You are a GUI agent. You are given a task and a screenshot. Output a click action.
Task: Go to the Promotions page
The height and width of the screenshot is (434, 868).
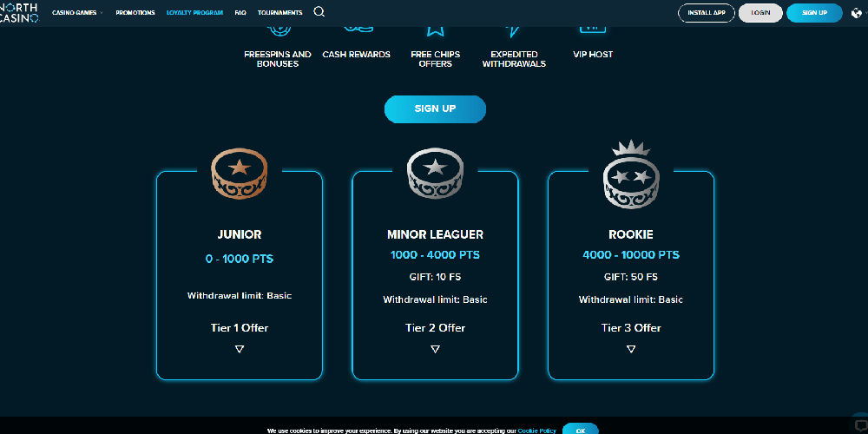click(x=135, y=13)
